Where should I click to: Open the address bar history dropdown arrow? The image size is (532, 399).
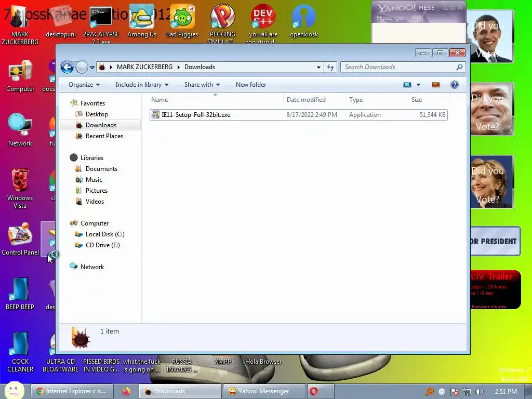coord(318,67)
